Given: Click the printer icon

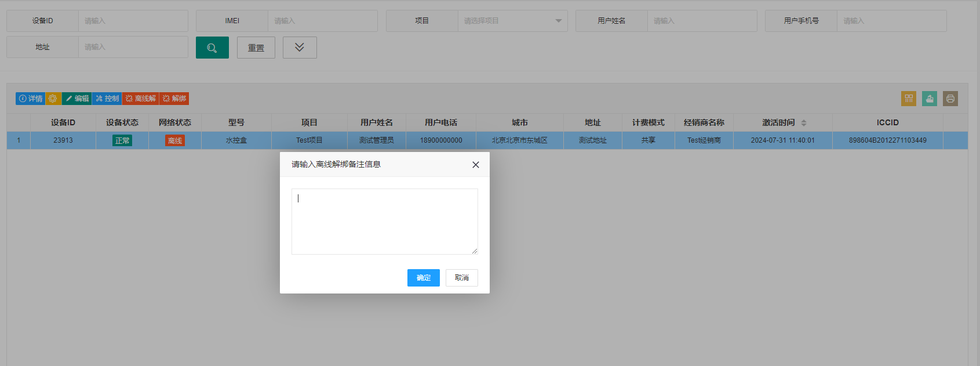Looking at the screenshot, I should [950, 99].
